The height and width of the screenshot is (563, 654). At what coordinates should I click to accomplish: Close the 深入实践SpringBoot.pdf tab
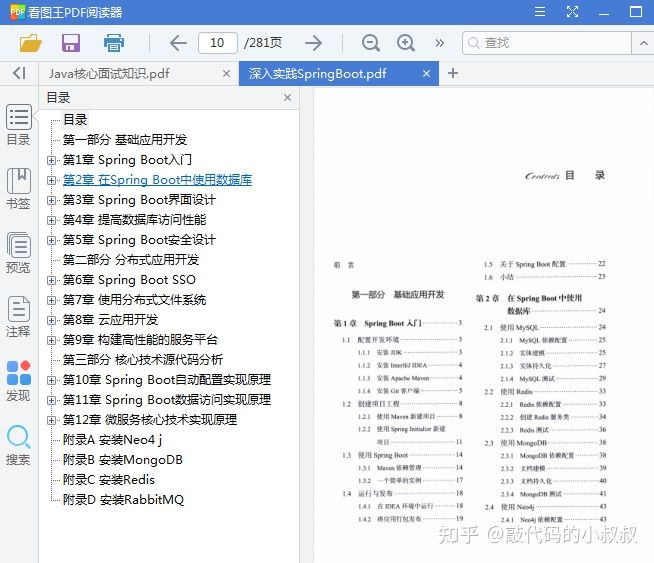point(426,74)
